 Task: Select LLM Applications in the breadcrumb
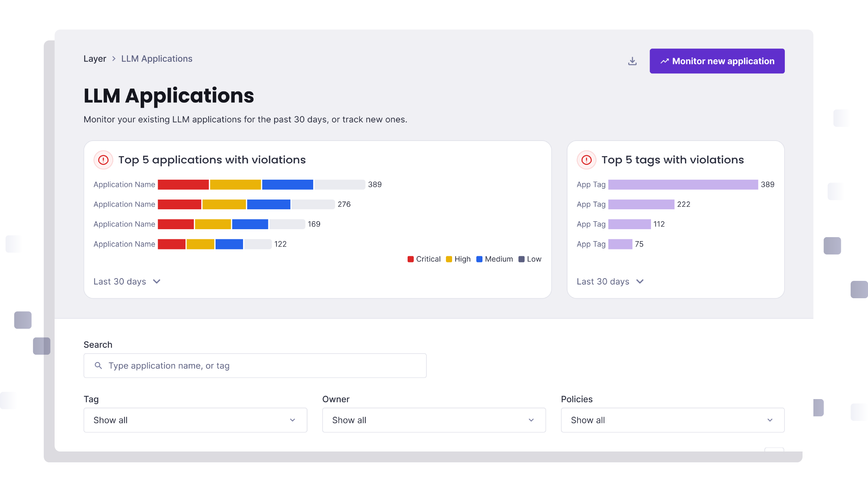coord(157,58)
